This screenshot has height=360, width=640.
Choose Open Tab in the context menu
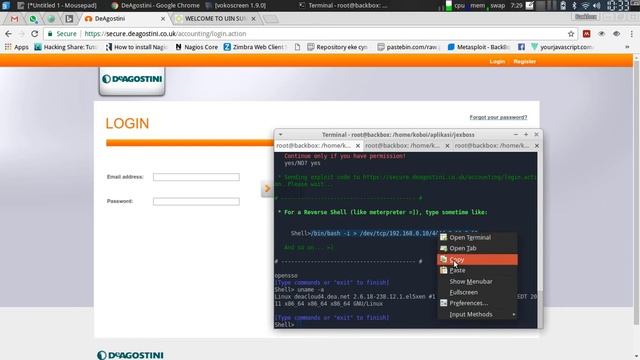(x=477, y=248)
